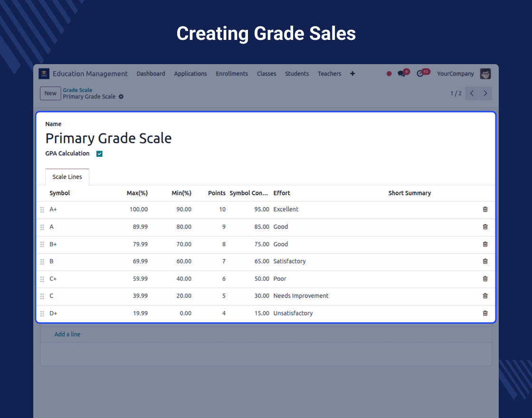This screenshot has width=532, height=418.
Task: Delete the C scale line
Action: pyautogui.click(x=485, y=296)
